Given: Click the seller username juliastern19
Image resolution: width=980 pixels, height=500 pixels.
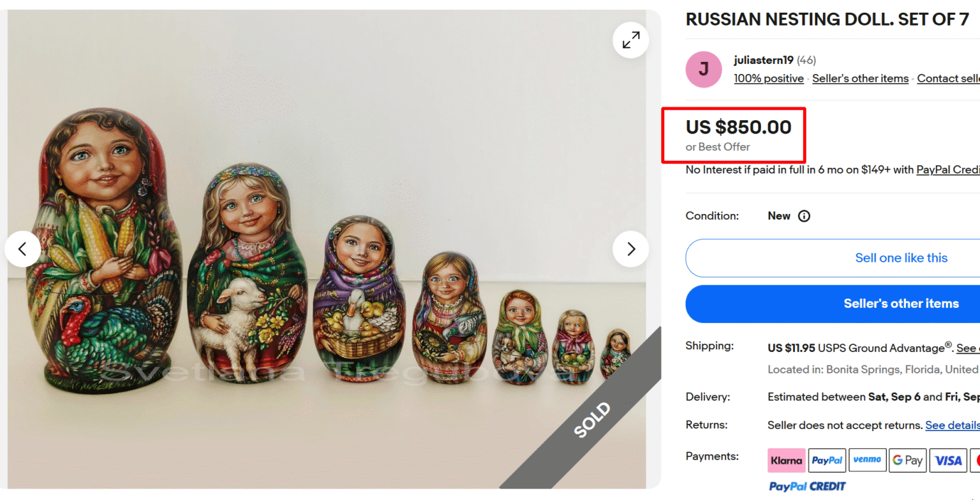Looking at the screenshot, I should click(x=764, y=59).
